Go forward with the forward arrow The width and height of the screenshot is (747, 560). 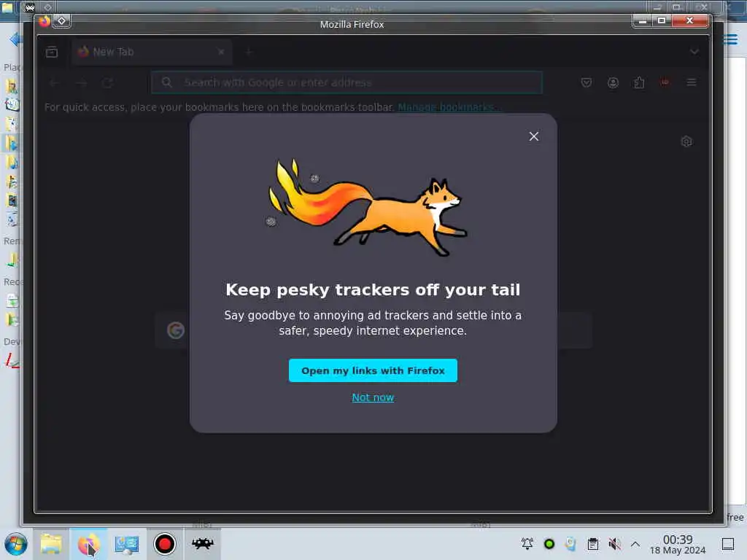82,83
